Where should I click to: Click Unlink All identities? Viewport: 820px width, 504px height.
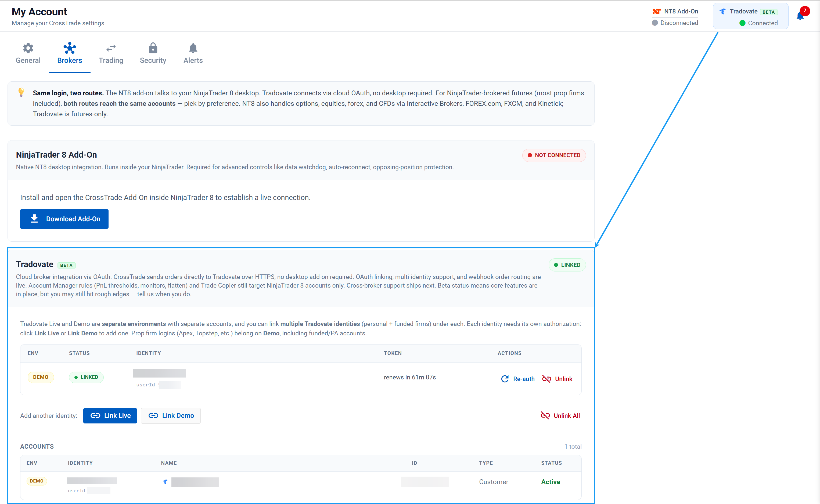(x=560, y=416)
